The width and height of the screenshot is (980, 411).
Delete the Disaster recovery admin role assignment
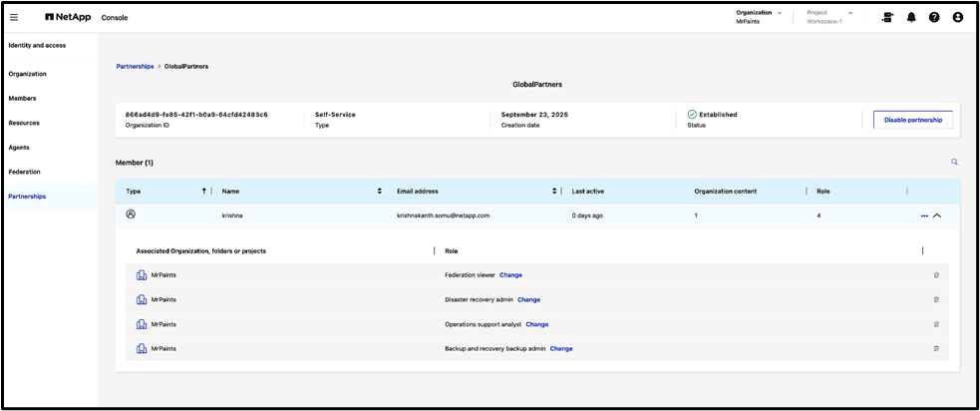coord(936,299)
